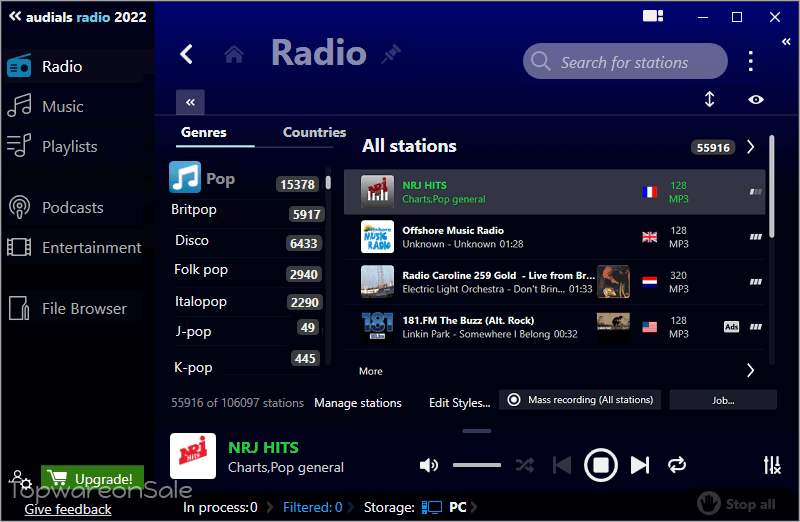Toggle view options with eye icon
The width and height of the screenshot is (800, 522).
click(x=756, y=100)
